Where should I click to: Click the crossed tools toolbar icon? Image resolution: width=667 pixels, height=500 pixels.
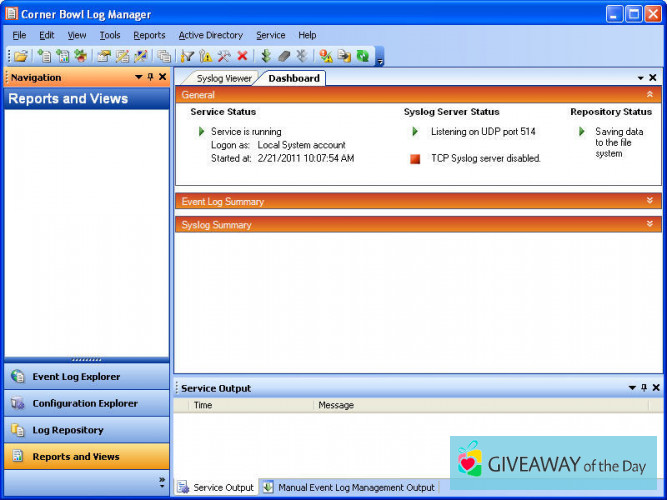(x=224, y=56)
